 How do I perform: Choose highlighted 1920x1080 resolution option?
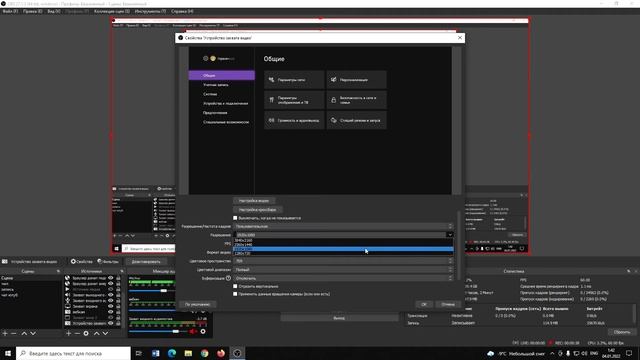click(343, 249)
